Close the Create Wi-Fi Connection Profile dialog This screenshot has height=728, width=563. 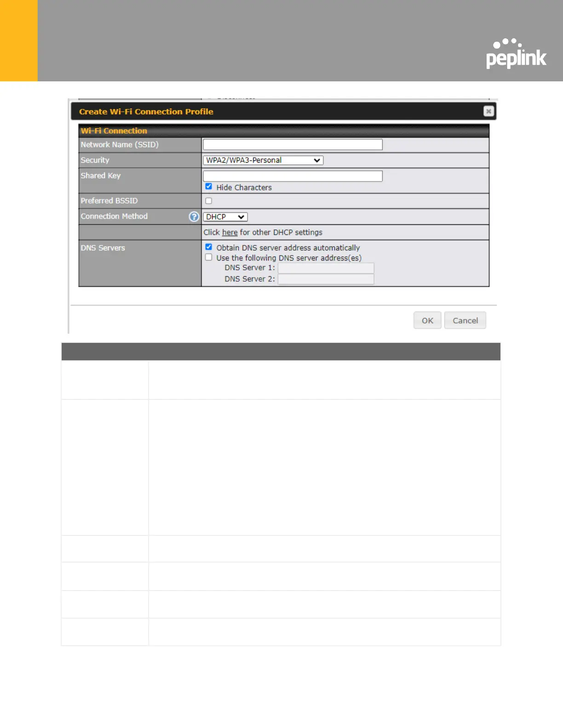488,111
